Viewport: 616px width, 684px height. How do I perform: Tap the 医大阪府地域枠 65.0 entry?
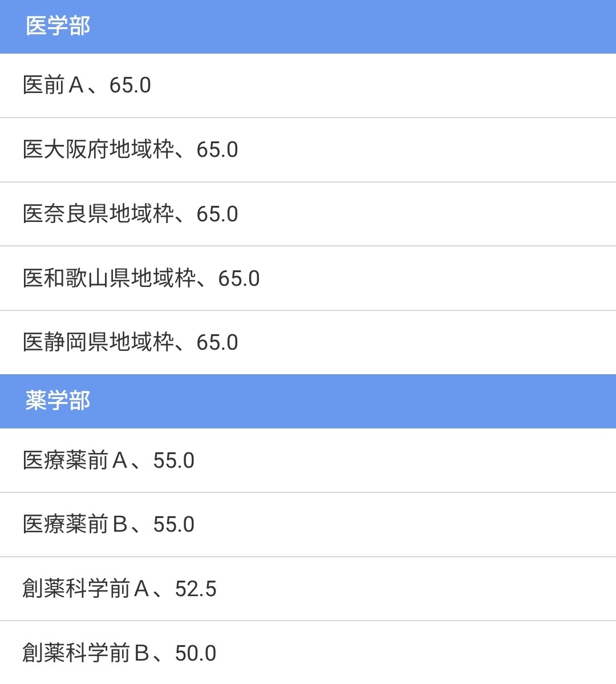(308, 149)
